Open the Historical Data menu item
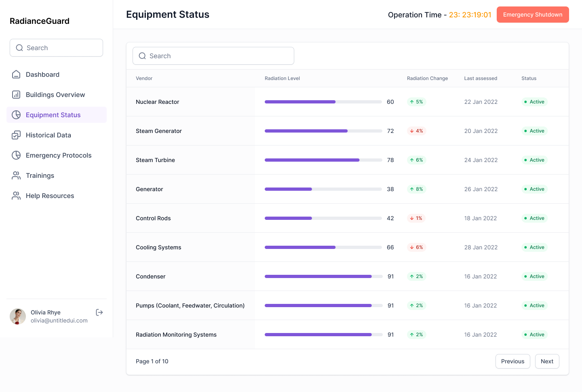 tap(48, 135)
